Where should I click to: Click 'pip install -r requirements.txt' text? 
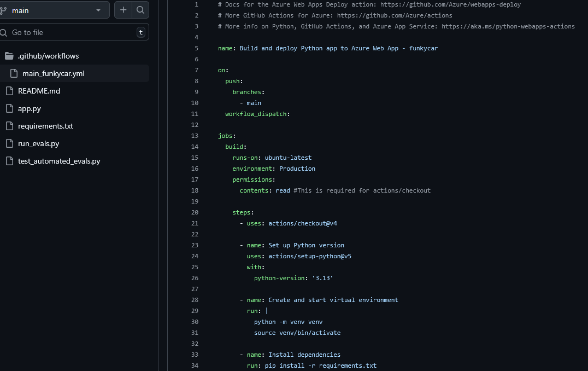tap(321, 366)
